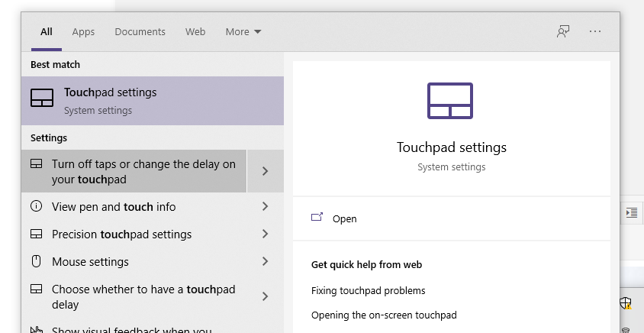Expand the Mouse settings chevron
This screenshot has height=333, width=644.
click(265, 261)
